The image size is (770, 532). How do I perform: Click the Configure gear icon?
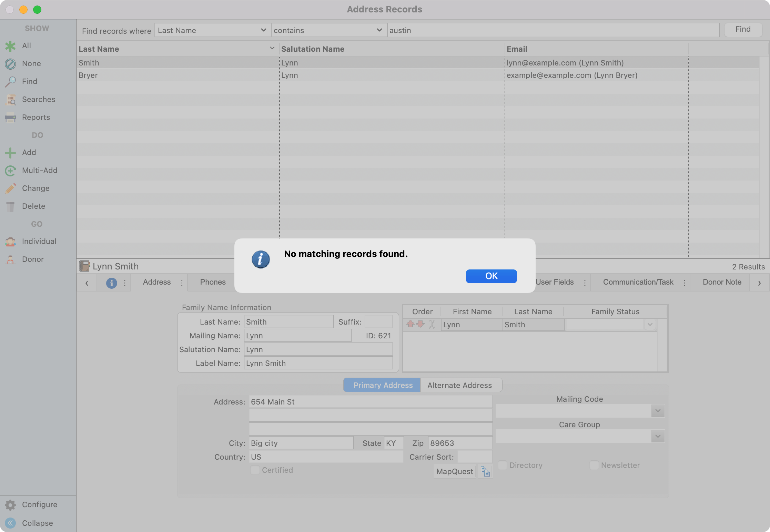coord(10,505)
